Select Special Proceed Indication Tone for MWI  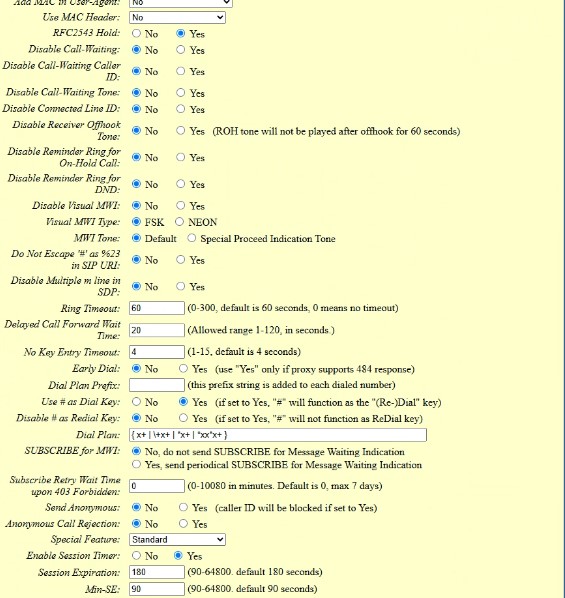[x=192, y=238]
